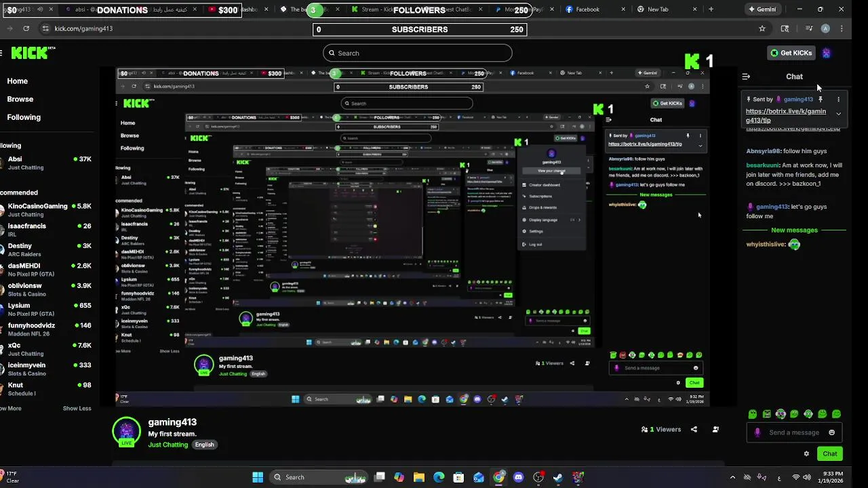Open the Windows Start menu
Screen dimensions: 868x488
[258, 477]
